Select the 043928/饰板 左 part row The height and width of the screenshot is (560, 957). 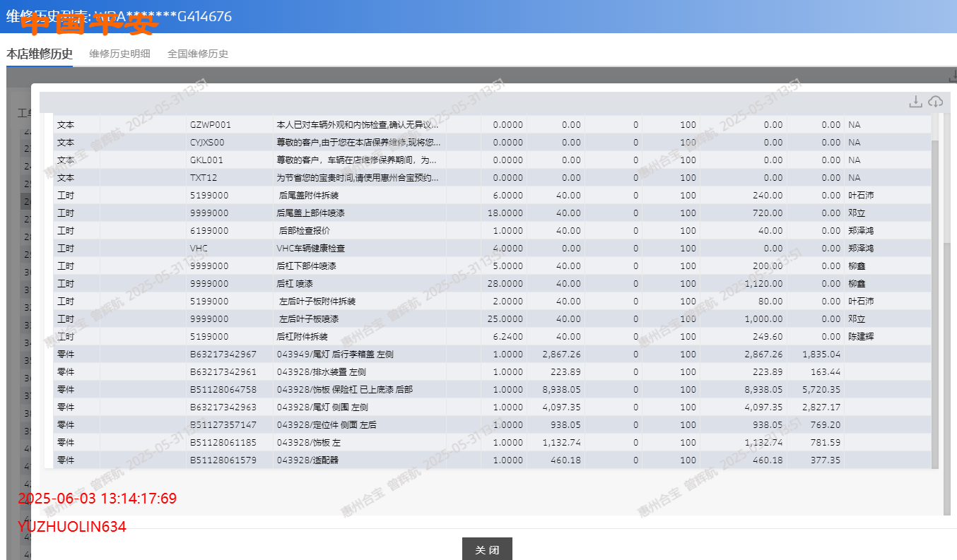[309, 443]
